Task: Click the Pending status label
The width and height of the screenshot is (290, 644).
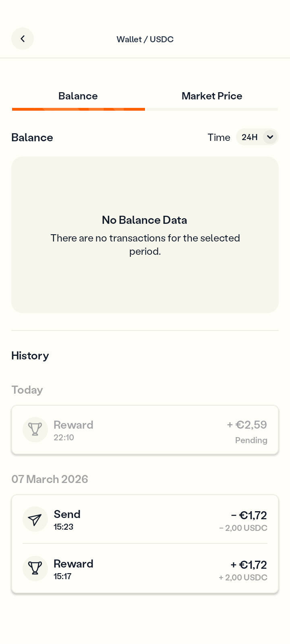Action: pyautogui.click(x=251, y=440)
